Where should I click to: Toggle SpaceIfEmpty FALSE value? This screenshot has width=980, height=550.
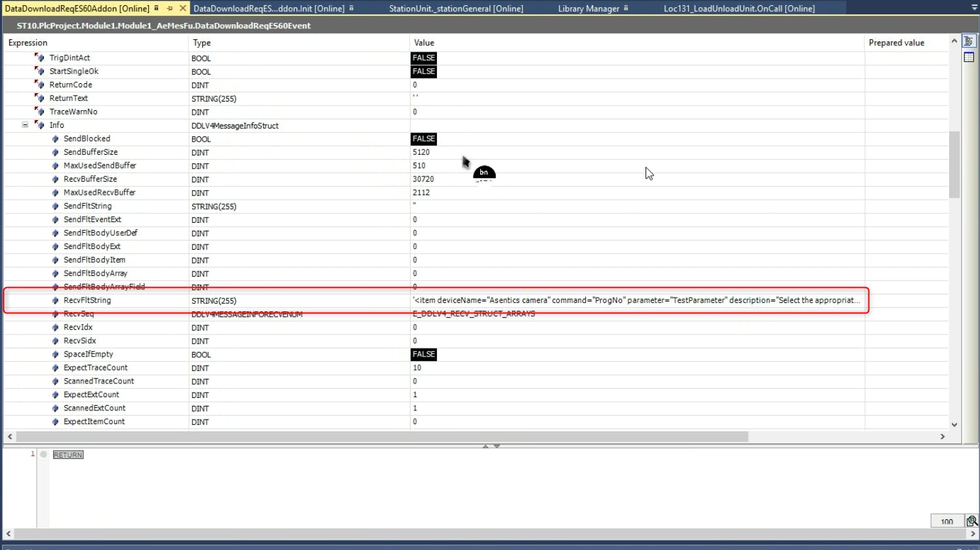click(x=424, y=355)
